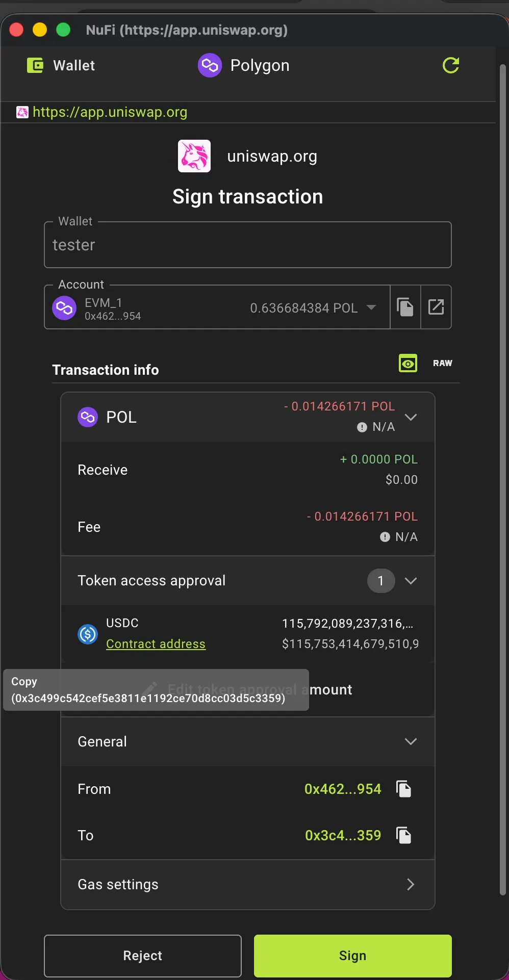Image resolution: width=509 pixels, height=980 pixels.
Task: Copy the To address with copy icon
Action: click(403, 835)
